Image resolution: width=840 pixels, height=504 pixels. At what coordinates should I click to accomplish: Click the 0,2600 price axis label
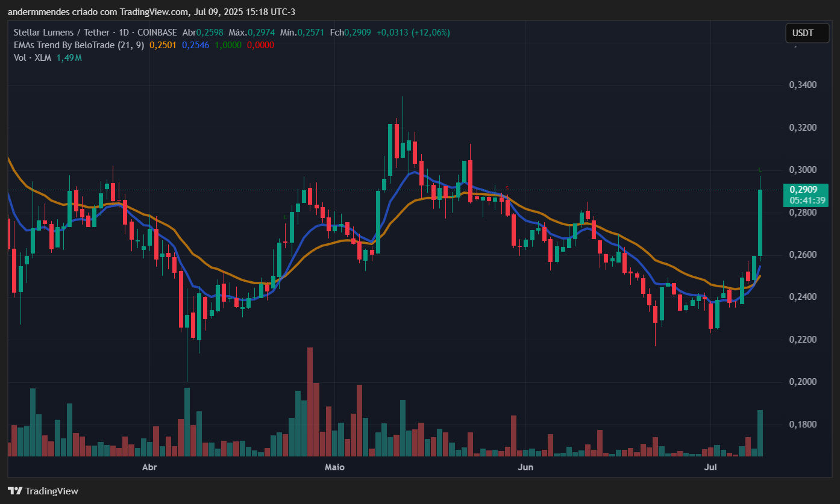click(x=802, y=255)
